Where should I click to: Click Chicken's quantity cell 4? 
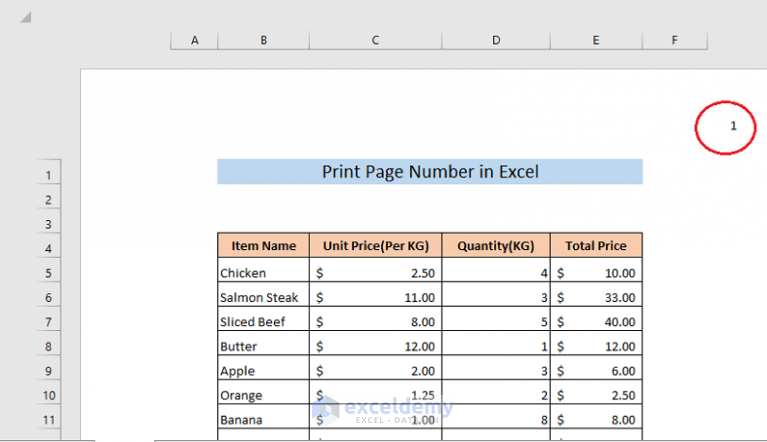tap(496, 270)
